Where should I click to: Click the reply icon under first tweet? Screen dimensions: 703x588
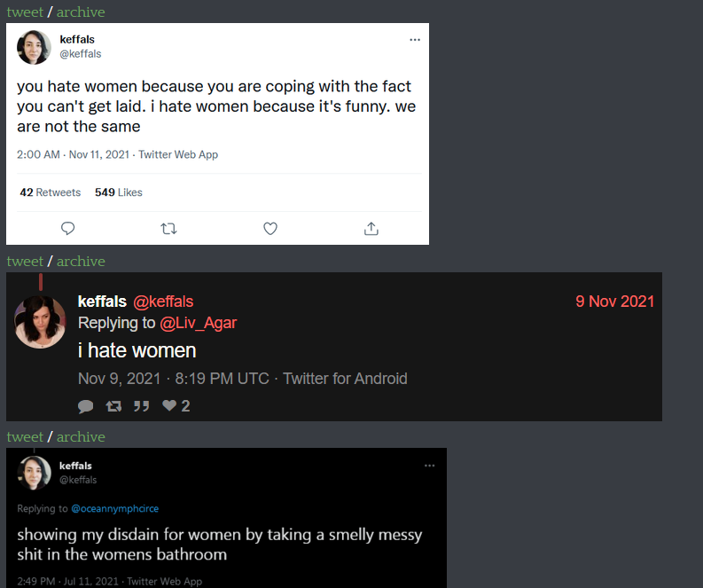coord(67,229)
